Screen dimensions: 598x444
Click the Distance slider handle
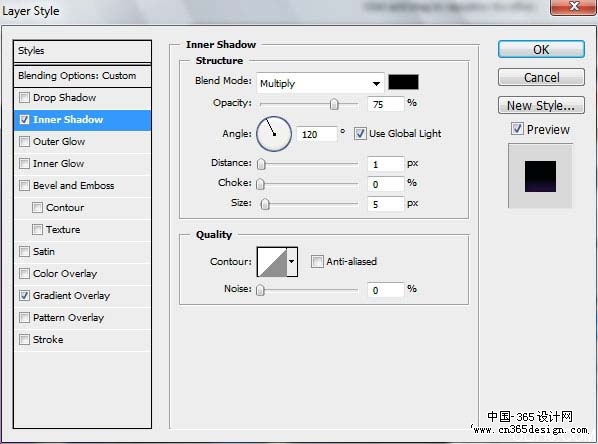coord(261,164)
